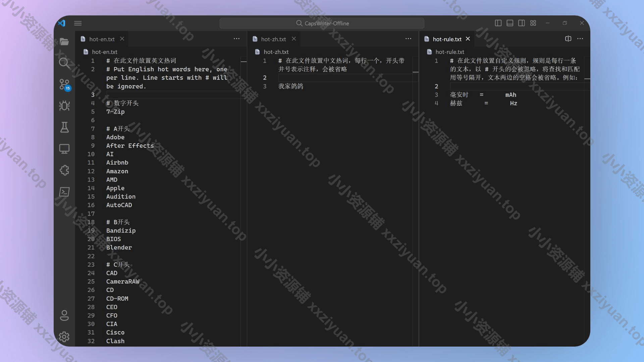This screenshot has width=644, height=362.
Task: Click the '赫兹' rule text
Action: point(456,103)
